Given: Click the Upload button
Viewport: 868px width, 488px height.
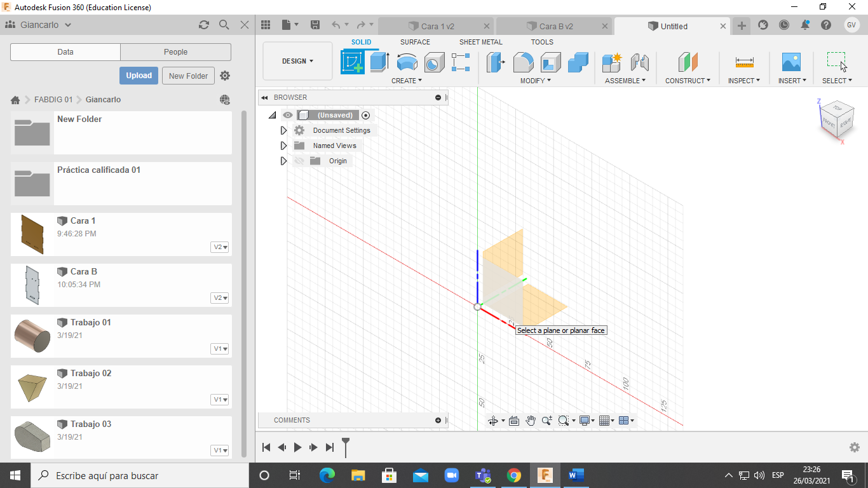Looking at the screenshot, I should point(139,76).
